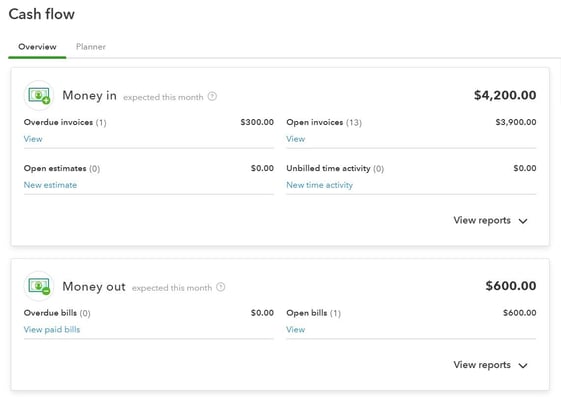Open View reports in Money out card
The image size is (561, 397).
pos(482,365)
